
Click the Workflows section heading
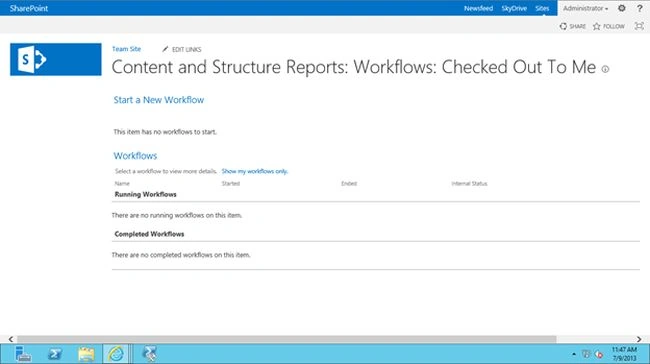(135, 156)
